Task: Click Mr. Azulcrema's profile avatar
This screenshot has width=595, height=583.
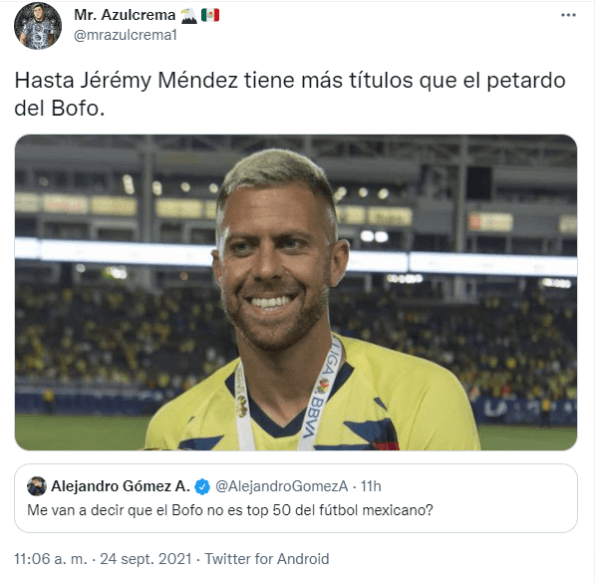Action: coord(38,26)
